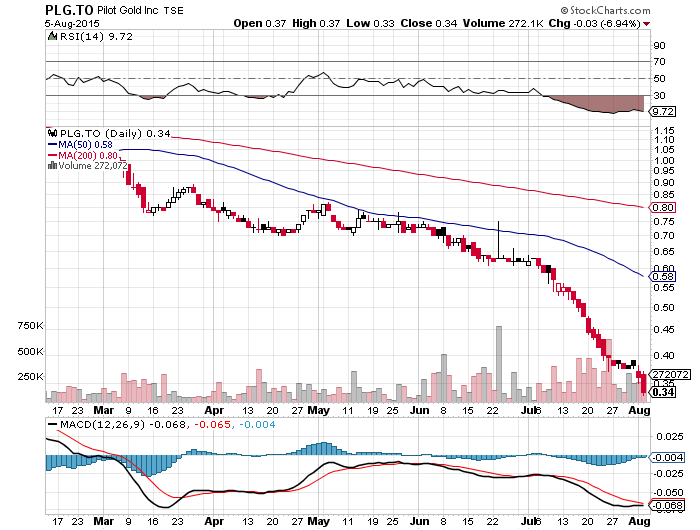Viewport: 700px width, 530px height.
Task: Click the 70 level on RSI axis
Action: pos(659,62)
